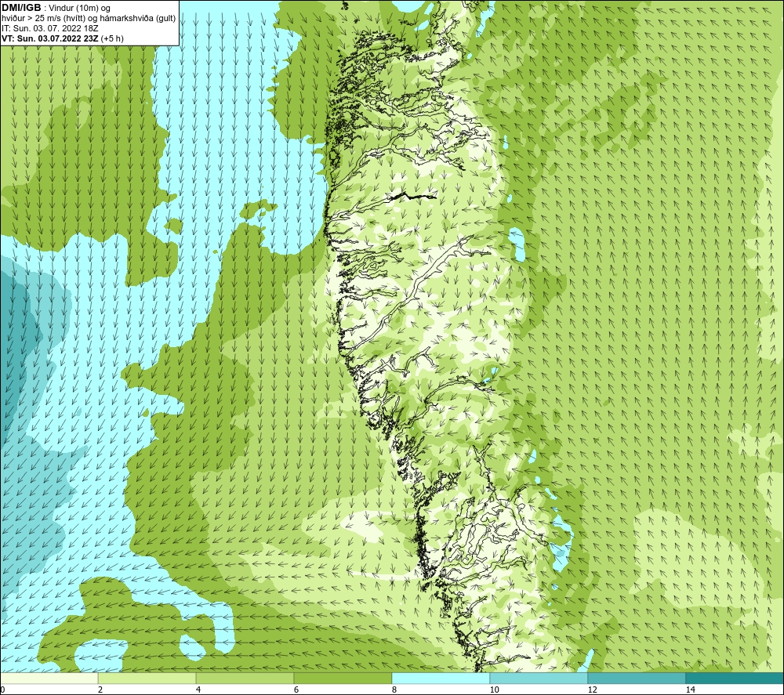
Task: Click the 'IT: Sun. 03. 07. 2022 18Z' line
Action: point(50,28)
